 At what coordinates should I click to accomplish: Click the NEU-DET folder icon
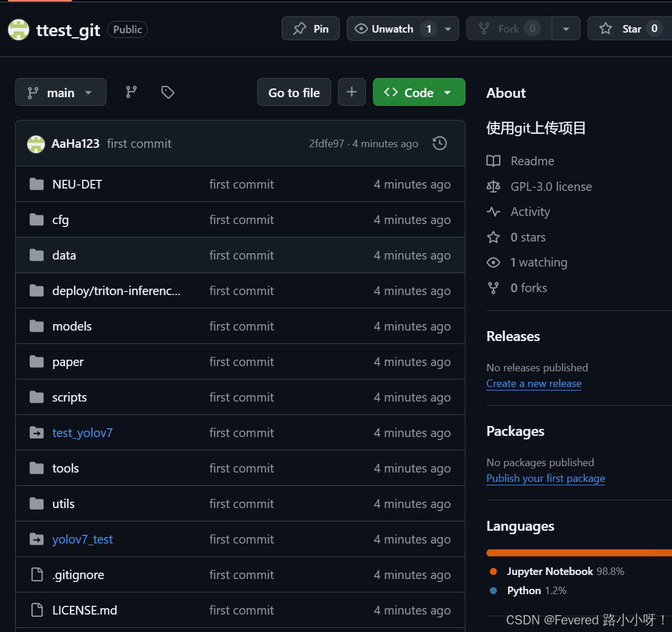coord(37,184)
